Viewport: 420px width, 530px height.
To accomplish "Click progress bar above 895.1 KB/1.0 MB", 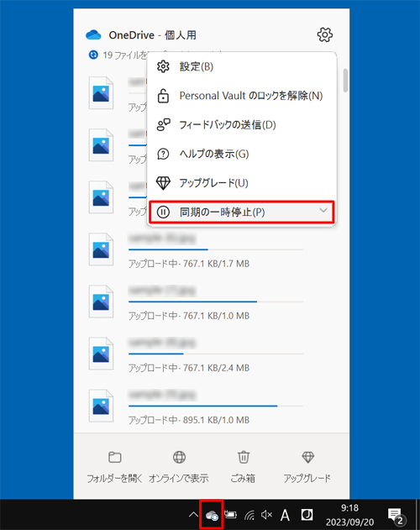I will 216,406.
